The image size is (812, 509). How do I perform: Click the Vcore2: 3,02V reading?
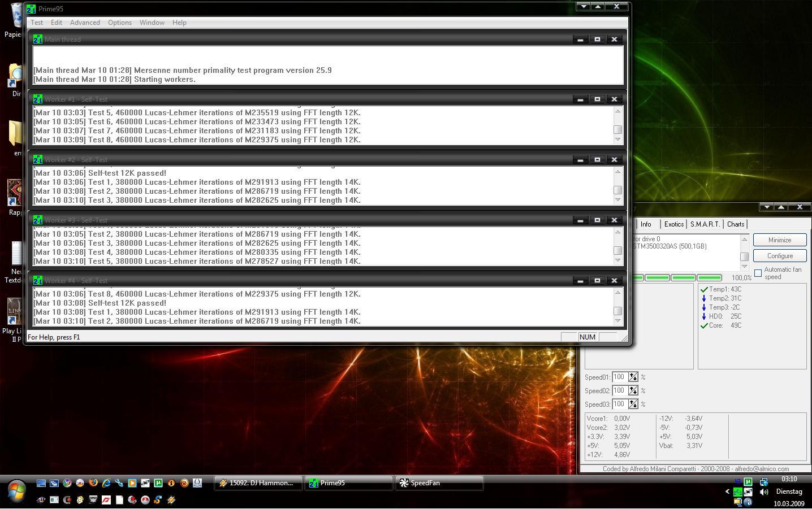coord(608,428)
